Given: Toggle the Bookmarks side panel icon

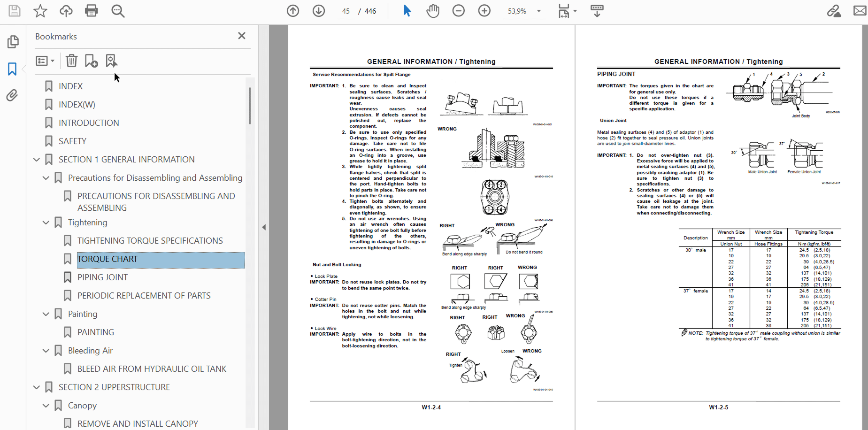Looking at the screenshot, I should [12, 69].
